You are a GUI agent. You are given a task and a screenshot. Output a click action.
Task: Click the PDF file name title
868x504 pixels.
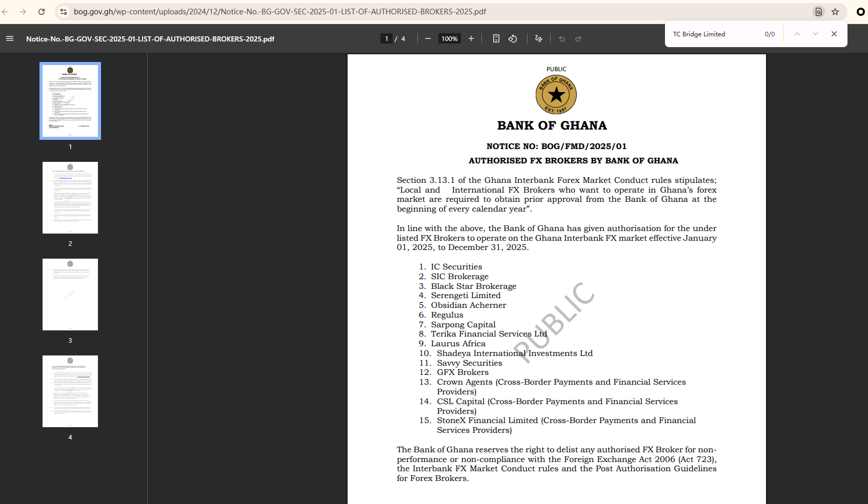[x=150, y=39]
